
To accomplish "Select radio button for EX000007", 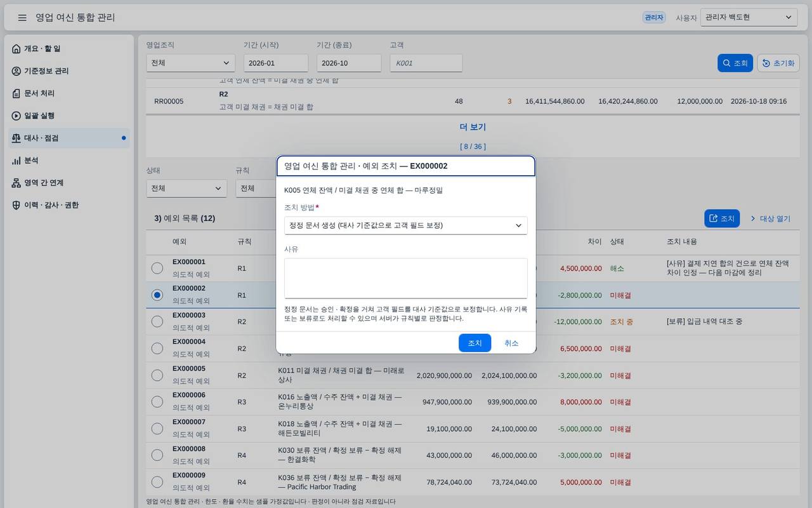I will point(157,428).
